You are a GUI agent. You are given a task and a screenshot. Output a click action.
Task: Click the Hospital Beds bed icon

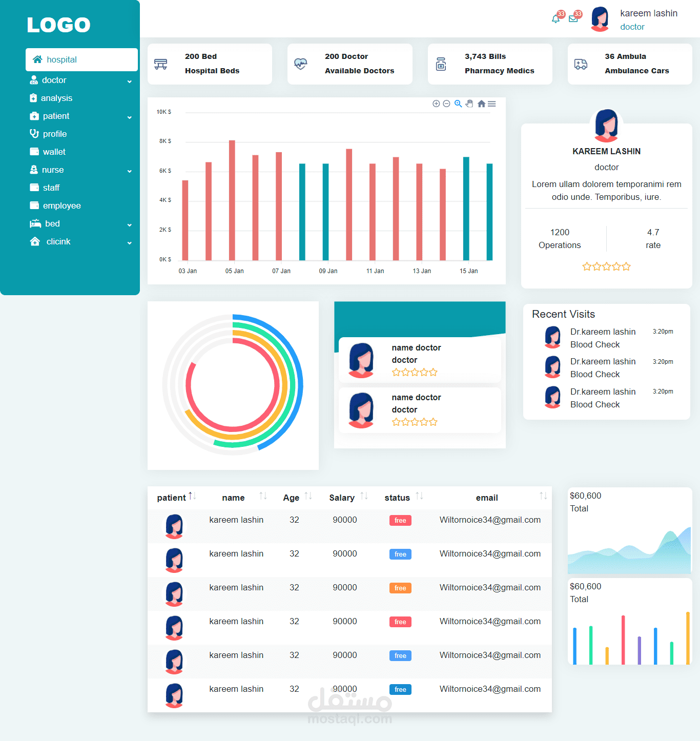(x=161, y=64)
